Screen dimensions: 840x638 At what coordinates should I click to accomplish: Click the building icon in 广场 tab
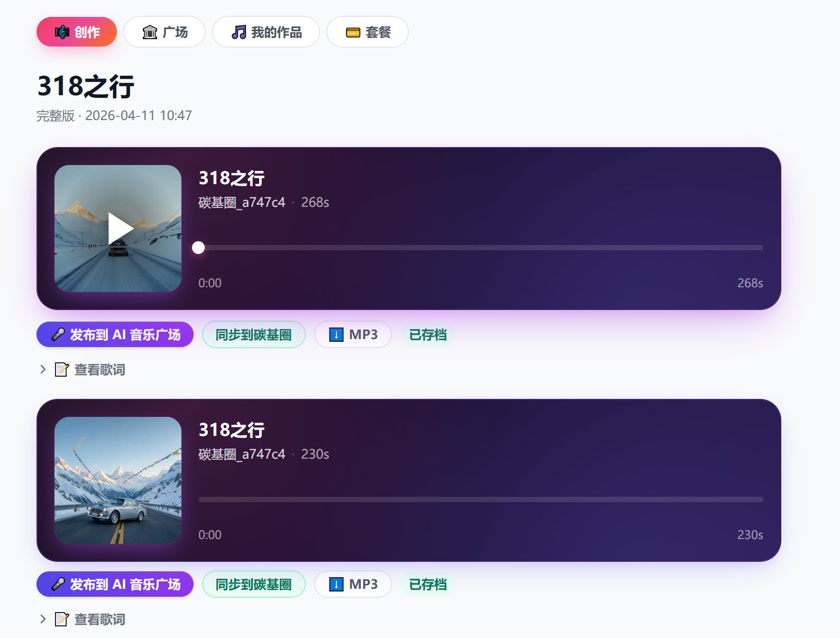[x=150, y=32]
